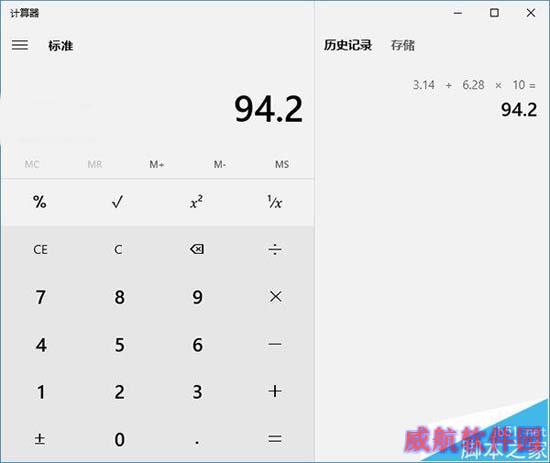550x463 pixels.
Task: Click the plus operator
Action: 275,391
